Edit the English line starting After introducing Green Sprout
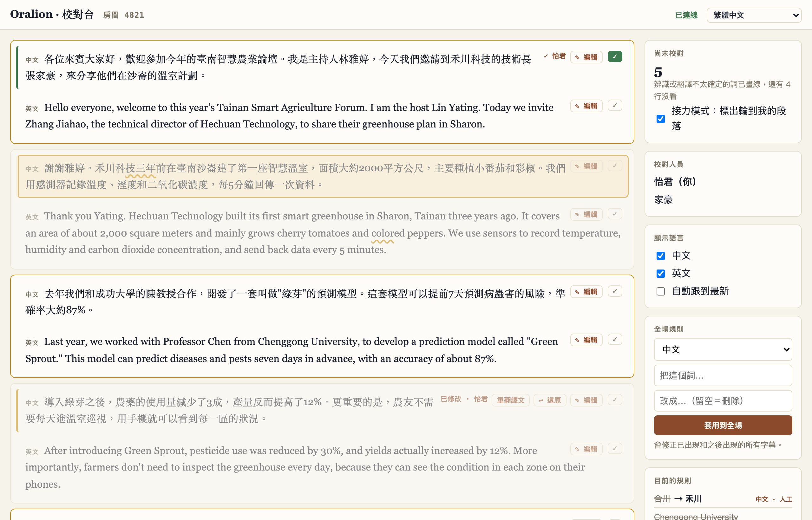Image resolution: width=812 pixels, height=520 pixels. coord(586,449)
